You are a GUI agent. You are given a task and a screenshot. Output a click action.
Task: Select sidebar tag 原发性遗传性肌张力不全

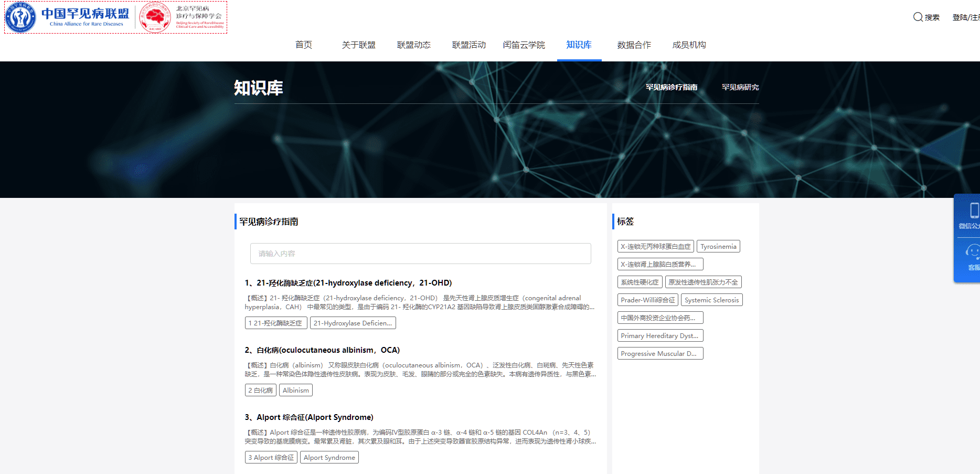[703, 282]
